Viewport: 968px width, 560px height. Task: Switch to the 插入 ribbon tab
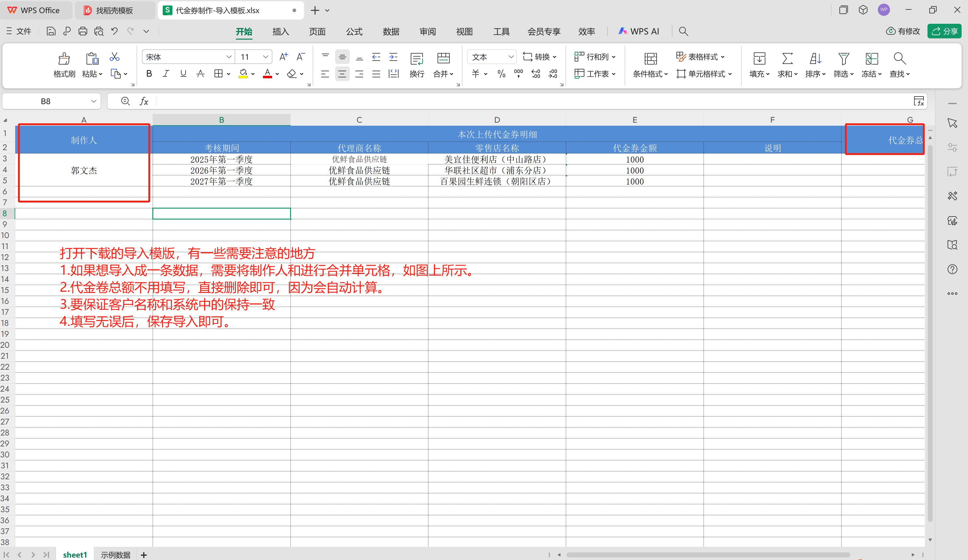pyautogui.click(x=280, y=31)
